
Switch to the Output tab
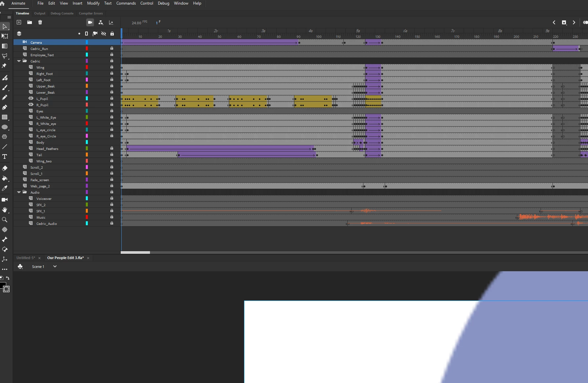click(40, 13)
